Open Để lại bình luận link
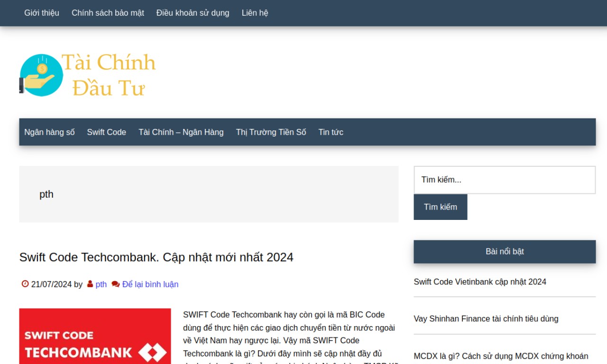Screen dimensions: 607x364 [150, 284]
